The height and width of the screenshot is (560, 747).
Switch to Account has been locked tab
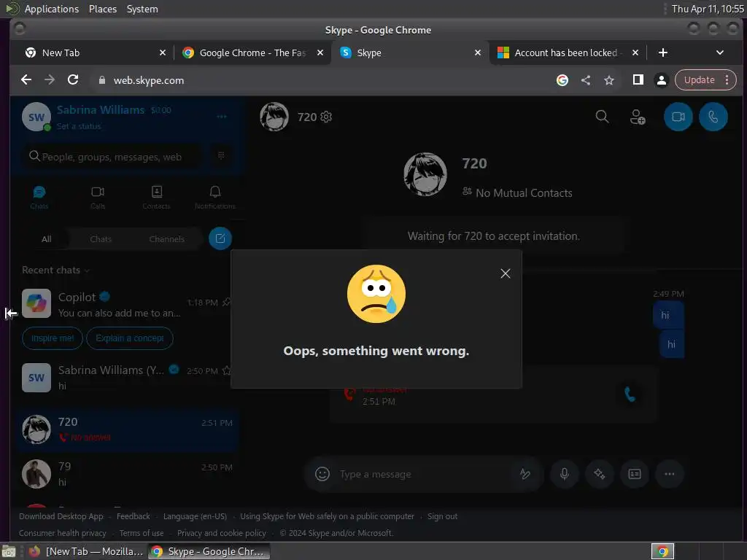pyautogui.click(x=567, y=52)
